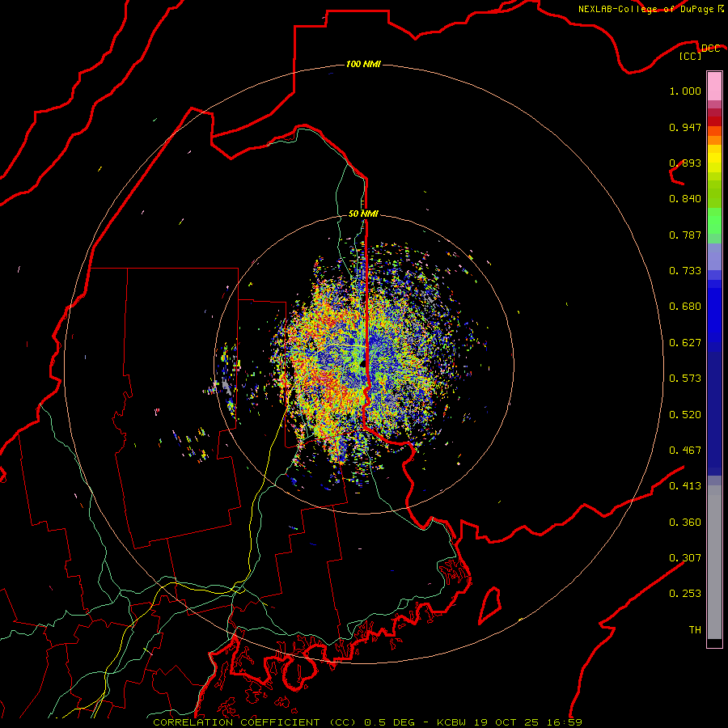Click the 0.627 legend value
The image size is (728, 728).
tap(685, 343)
